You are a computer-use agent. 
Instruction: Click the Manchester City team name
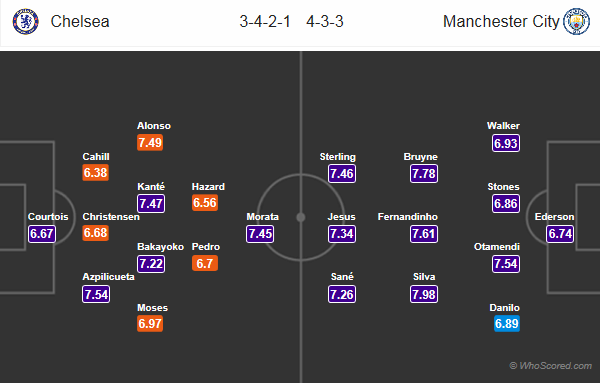tap(501, 21)
